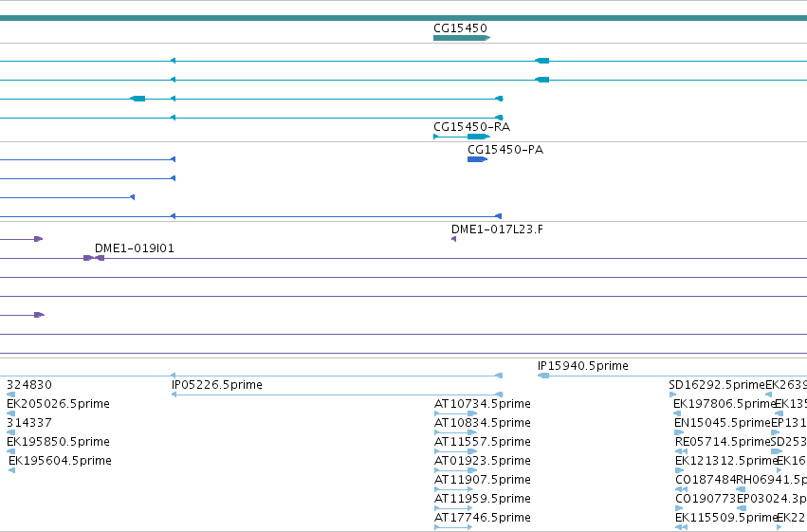Select the CO187484 label
Image resolution: width=807 pixels, height=532 pixels.
coord(706,480)
